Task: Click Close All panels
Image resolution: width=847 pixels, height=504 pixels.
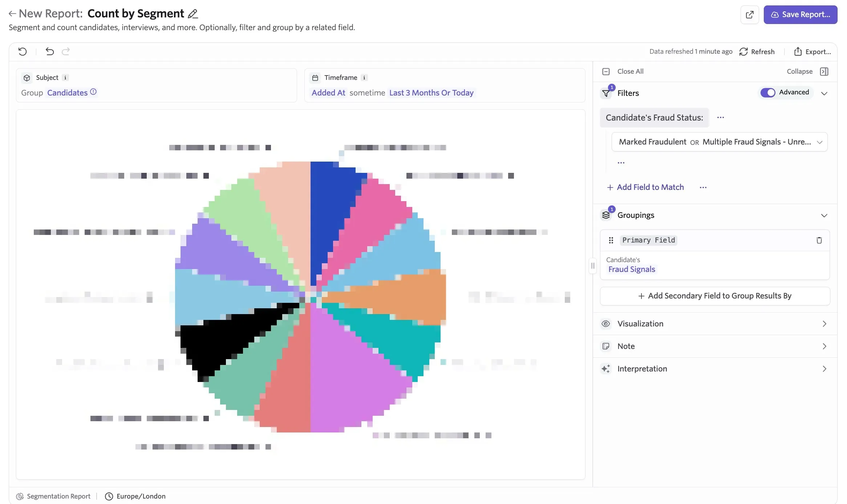Action: click(x=623, y=72)
